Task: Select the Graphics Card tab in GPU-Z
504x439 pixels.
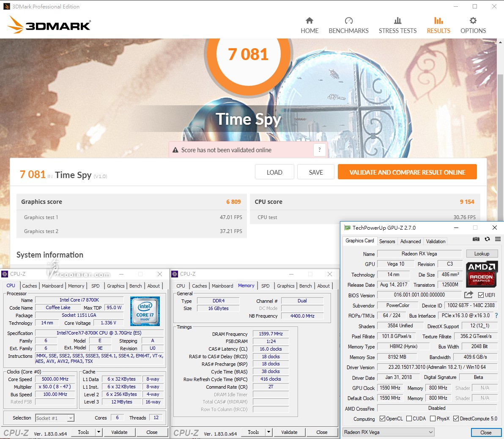Action: 360,241
